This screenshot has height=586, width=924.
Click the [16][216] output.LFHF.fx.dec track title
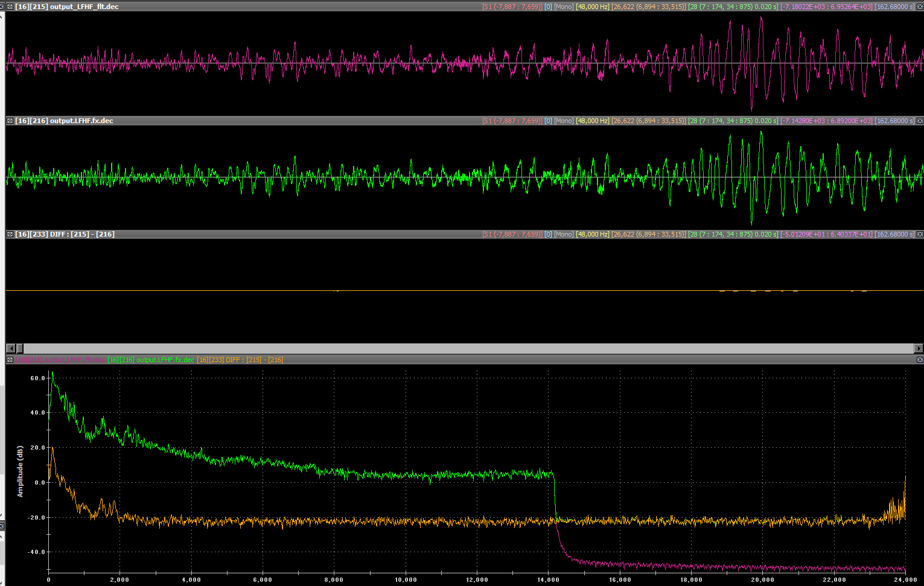click(x=64, y=121)
